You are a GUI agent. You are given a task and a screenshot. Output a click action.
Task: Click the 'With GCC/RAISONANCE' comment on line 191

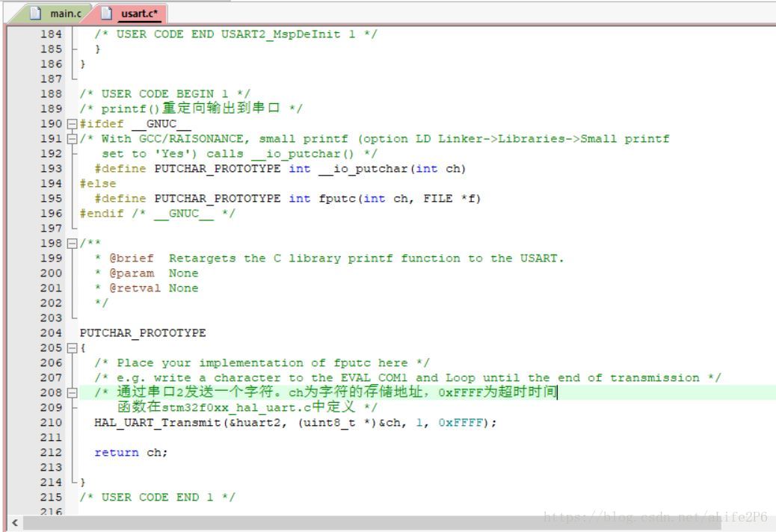click(375, 138)
